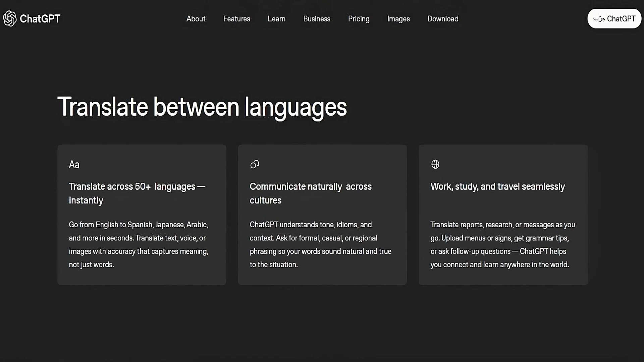The image size is (644, 362).
Task: Open the Features menu item
Action: point(236,19)
